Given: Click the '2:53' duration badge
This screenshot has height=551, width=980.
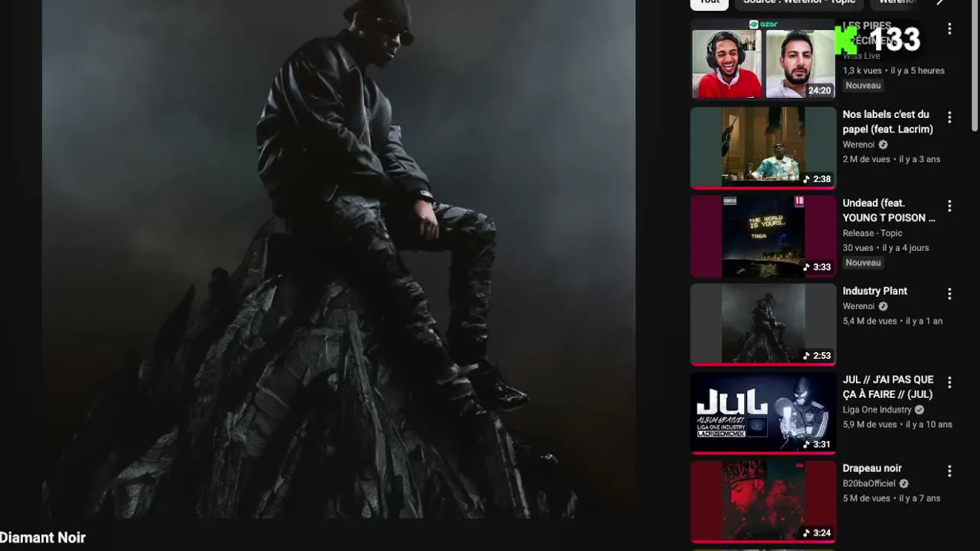Looking at the screenshot, I should click(817, 356).
